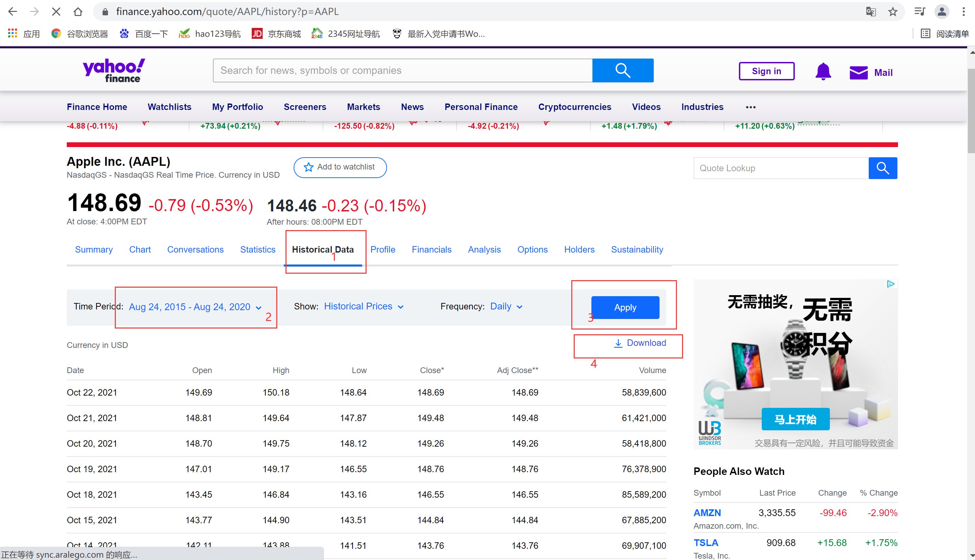
Task: Open Finance Home menu
Action: pyautogui.click(x=97, y=107)
